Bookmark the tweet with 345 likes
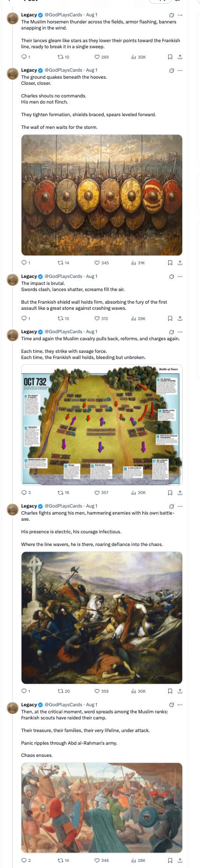This screenshot has width=200, height=868. coord(170,263)
